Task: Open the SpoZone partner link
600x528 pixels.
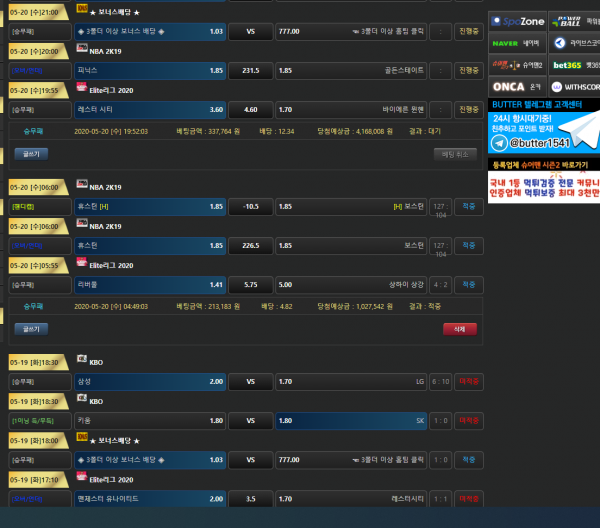Action: [517, 21]
